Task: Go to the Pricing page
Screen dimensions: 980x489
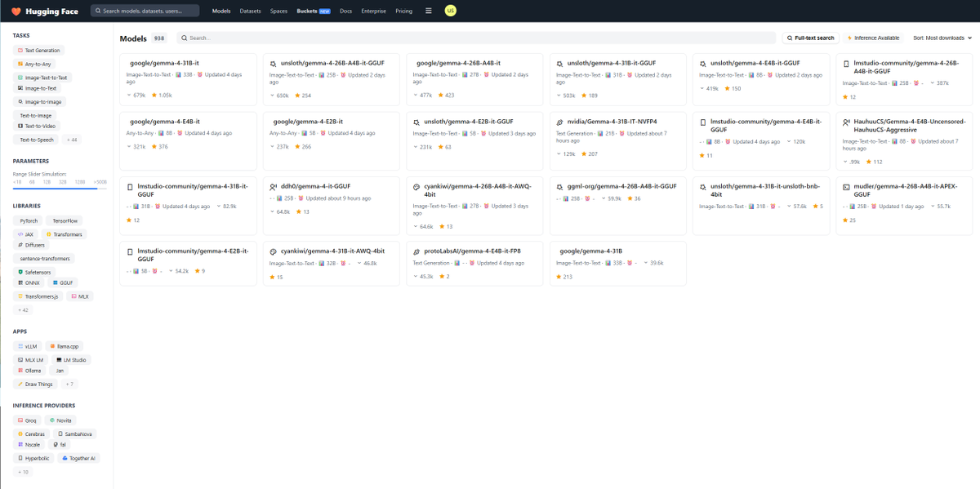Action: 403,11
